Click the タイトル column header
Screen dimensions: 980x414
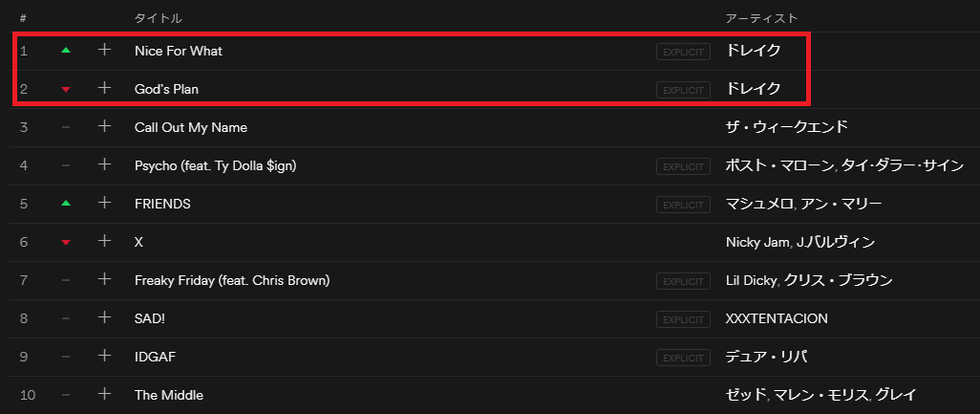coord(158,18)
